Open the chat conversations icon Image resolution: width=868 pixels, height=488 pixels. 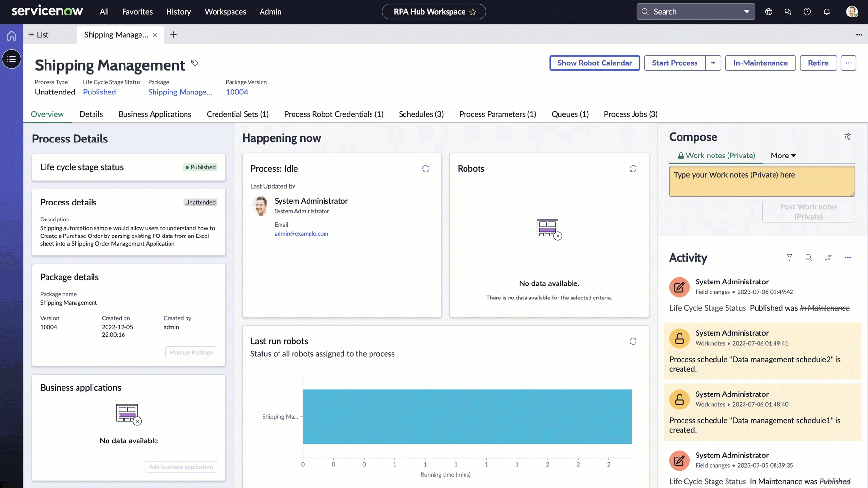click(x=788, y=12)
